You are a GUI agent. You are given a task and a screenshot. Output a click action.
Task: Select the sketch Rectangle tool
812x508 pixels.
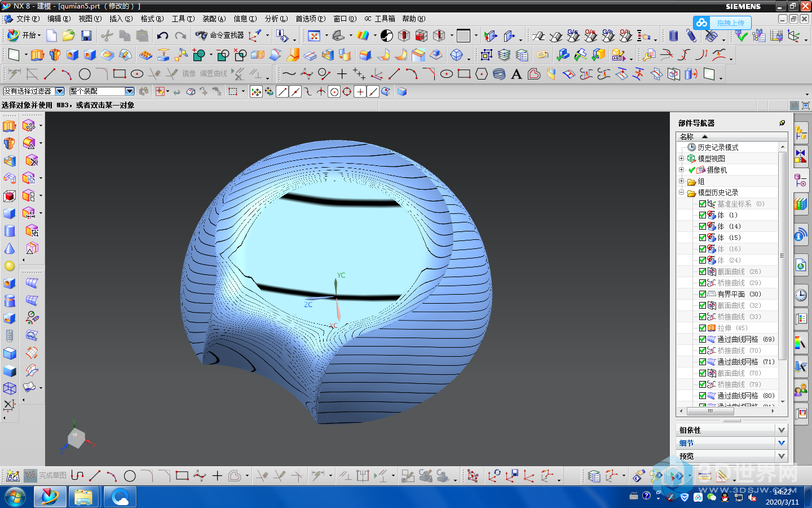pos(119,74)
